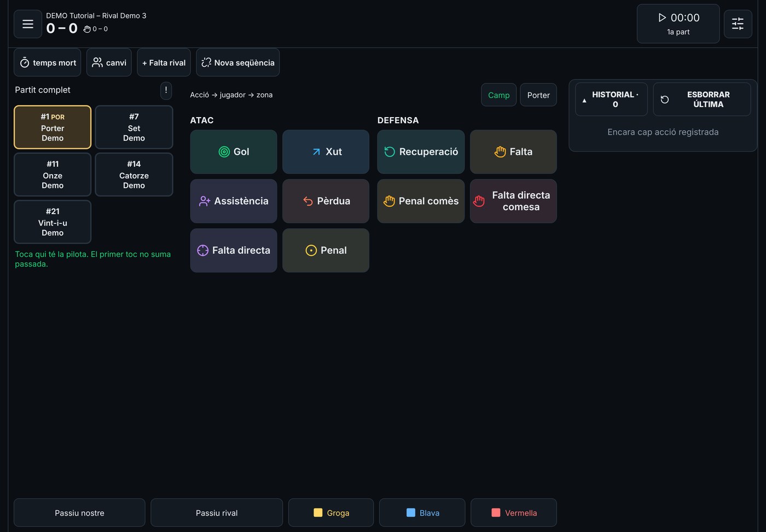
Task: Select player #21 Vint-i-u Demo
Action: pyautogui.click(x=53, y=222)
